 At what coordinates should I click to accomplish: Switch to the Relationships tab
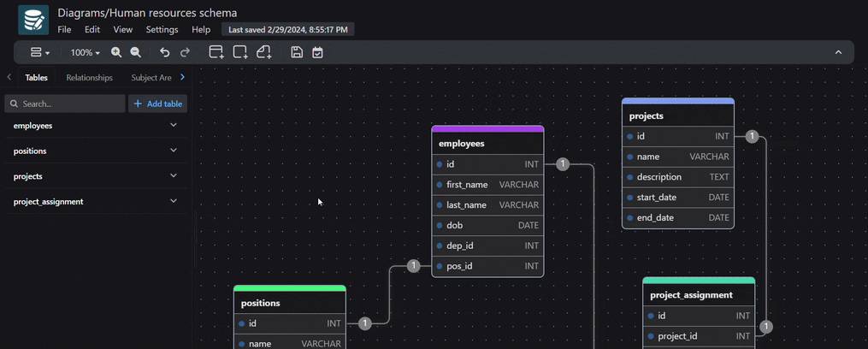pos(89,77)
